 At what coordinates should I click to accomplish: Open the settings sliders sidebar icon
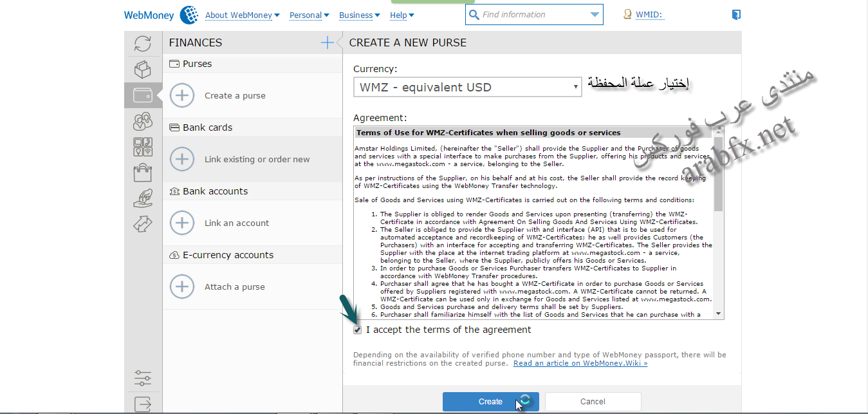click(x=143, y=378)
